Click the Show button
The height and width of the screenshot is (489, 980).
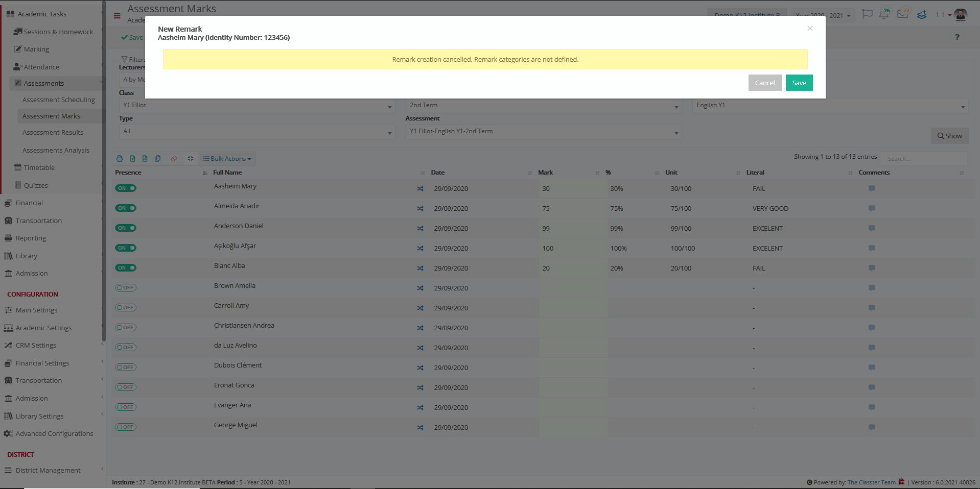point(949,136)
